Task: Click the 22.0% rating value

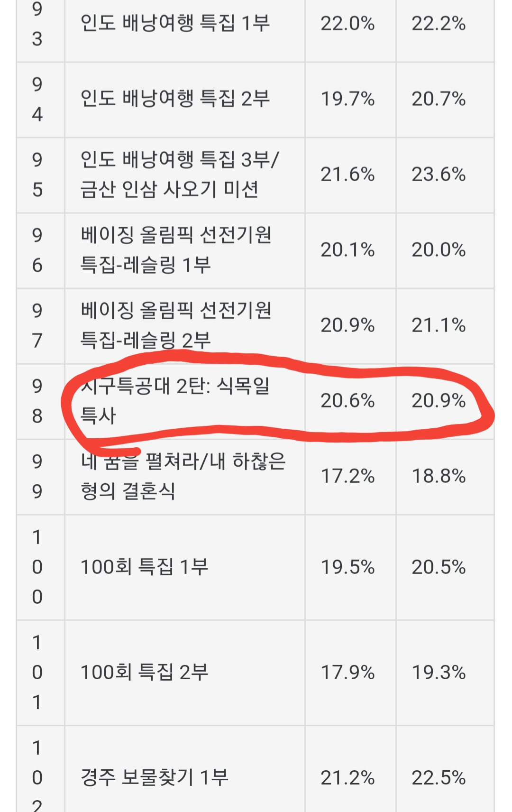Action: tap(347, 23)
